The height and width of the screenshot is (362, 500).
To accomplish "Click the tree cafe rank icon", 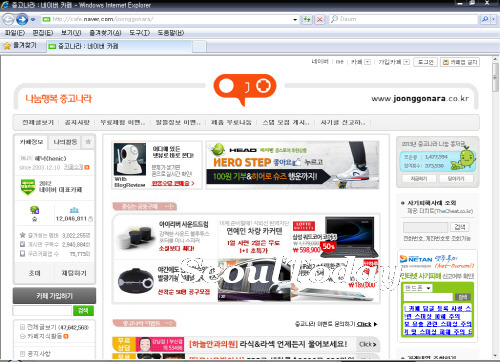I will (x=35, y=210).
